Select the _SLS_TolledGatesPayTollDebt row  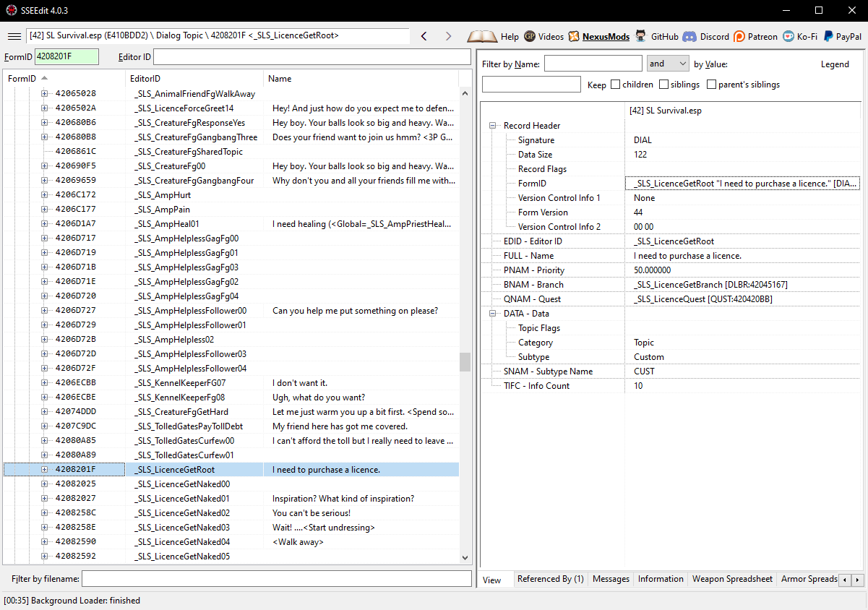(231, 426)
